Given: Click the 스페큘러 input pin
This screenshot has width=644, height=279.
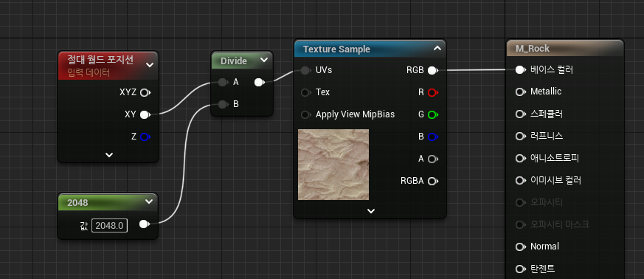Looking at the screenshot, I should coord(520,114).
